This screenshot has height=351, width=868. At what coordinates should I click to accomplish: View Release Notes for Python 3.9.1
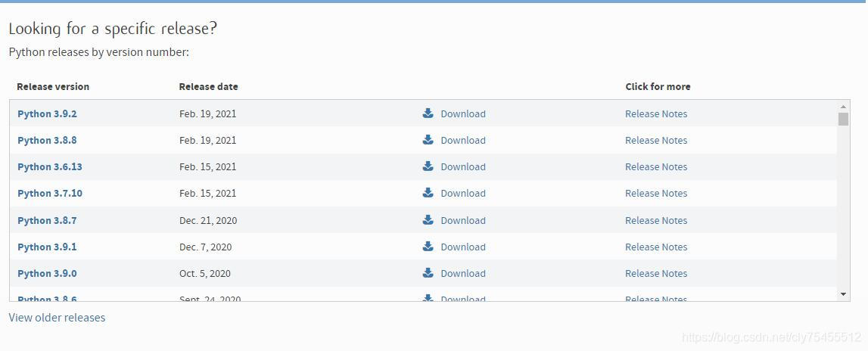(656, 247)
